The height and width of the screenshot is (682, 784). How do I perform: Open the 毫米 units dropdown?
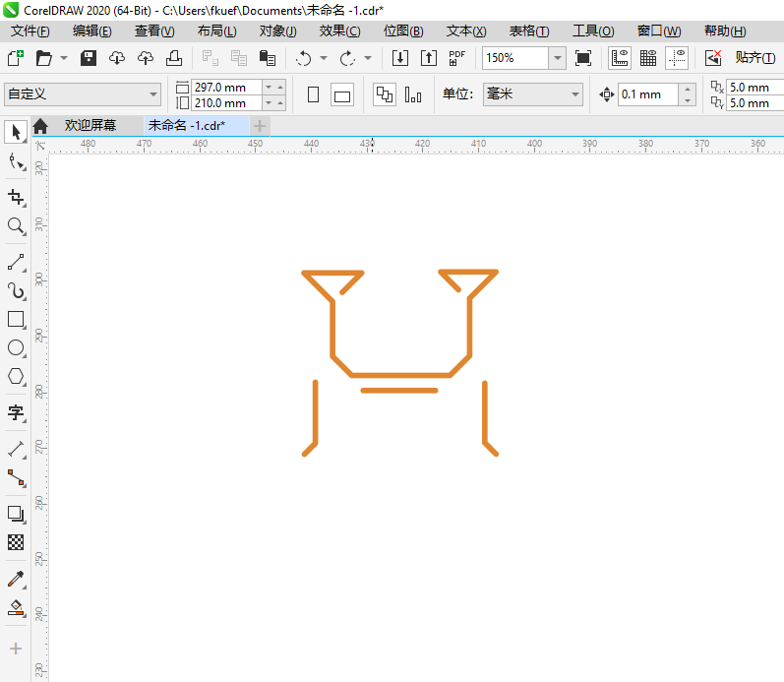click(575, 94)
